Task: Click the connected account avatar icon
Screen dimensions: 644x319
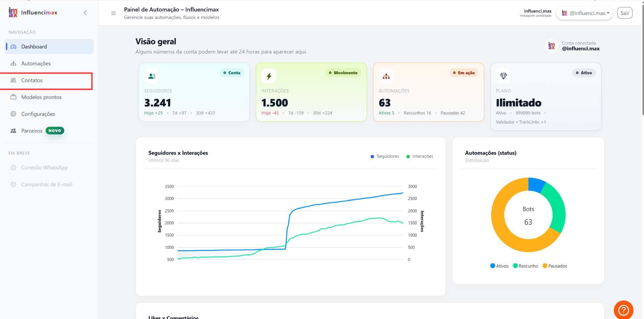Action: click(x=552, y=45)
